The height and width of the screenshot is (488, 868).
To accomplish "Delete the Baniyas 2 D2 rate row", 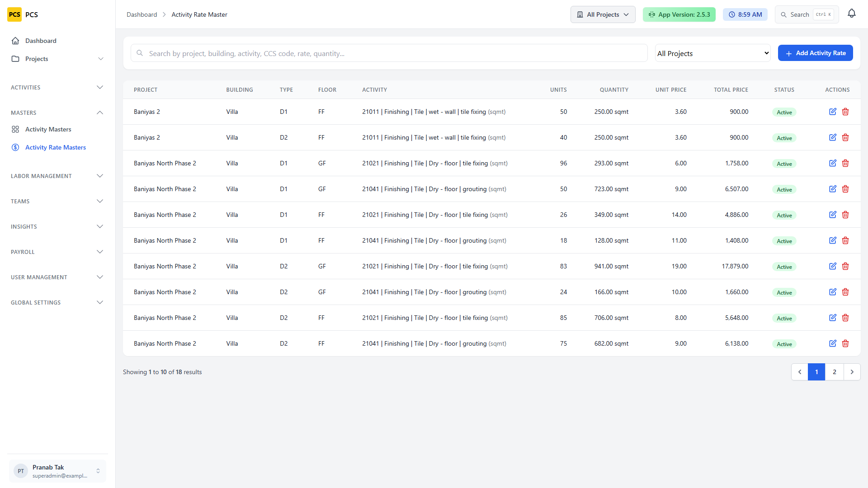I will 845,137.
